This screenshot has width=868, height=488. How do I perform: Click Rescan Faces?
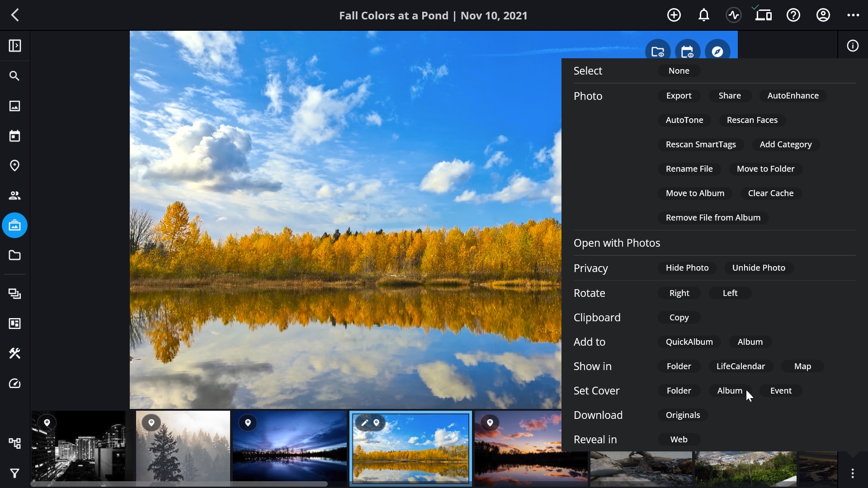click(752, 120)
